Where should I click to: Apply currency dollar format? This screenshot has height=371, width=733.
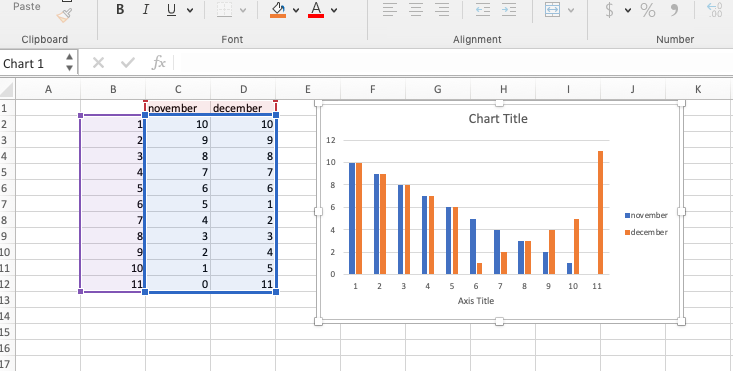[609, 10]
